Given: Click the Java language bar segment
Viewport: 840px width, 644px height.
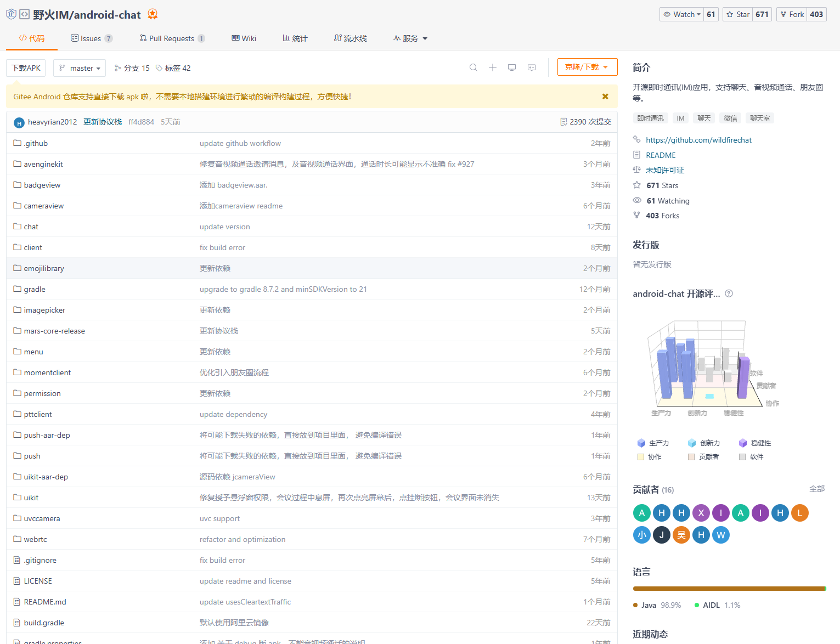Looking at the screenshot, I should (x=728, y=589).
